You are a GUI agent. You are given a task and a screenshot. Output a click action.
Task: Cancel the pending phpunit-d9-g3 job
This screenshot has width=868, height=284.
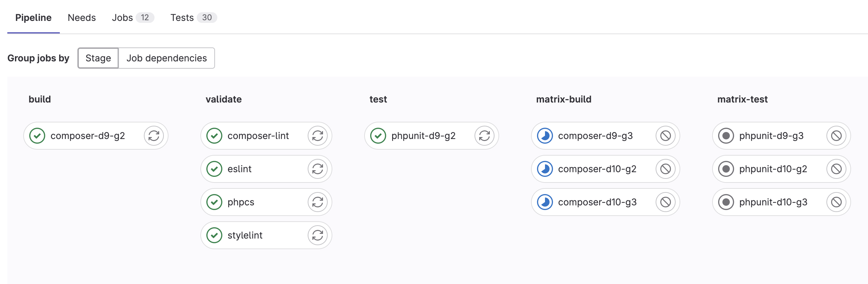[x=836, y=136]
